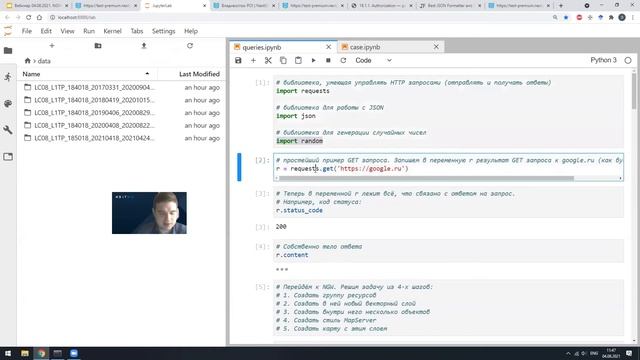This screenshot has height=360, width=640.
Task: Select the r.content cell
Action: 448,251
